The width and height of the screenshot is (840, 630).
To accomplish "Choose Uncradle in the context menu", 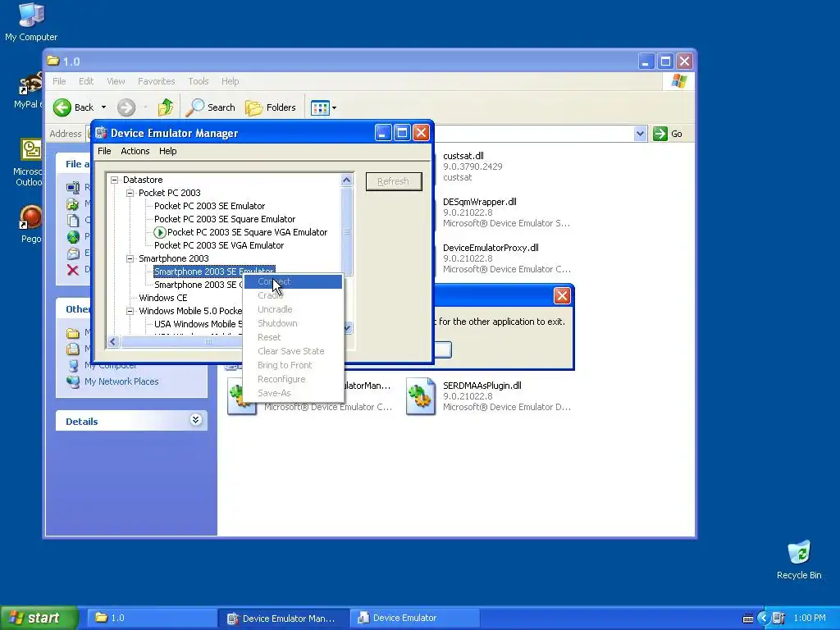I will [293, 309].
